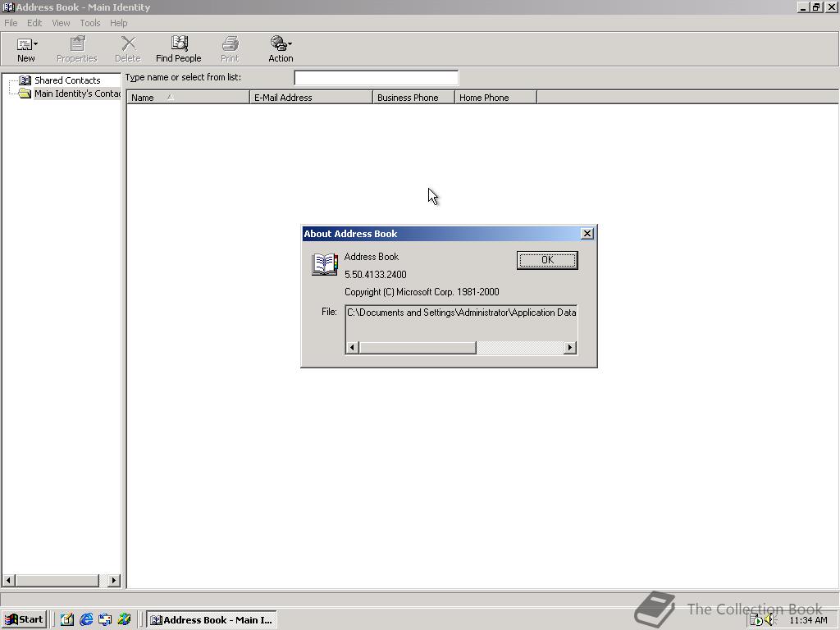Image resolution: width=840 pixels, height=630 pixels.
Task: Click the file path scrollbar's right arrow
Action: click(x=570, y=348)
